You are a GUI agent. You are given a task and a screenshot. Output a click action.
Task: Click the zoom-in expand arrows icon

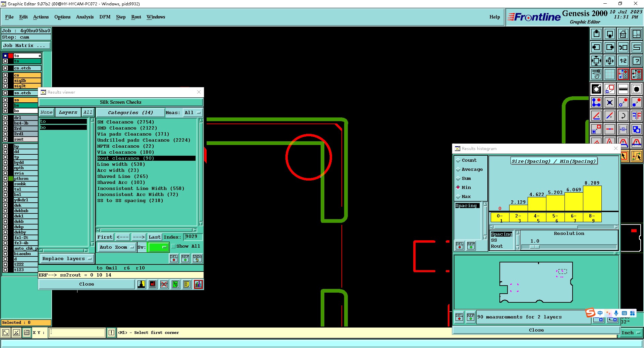596,61
